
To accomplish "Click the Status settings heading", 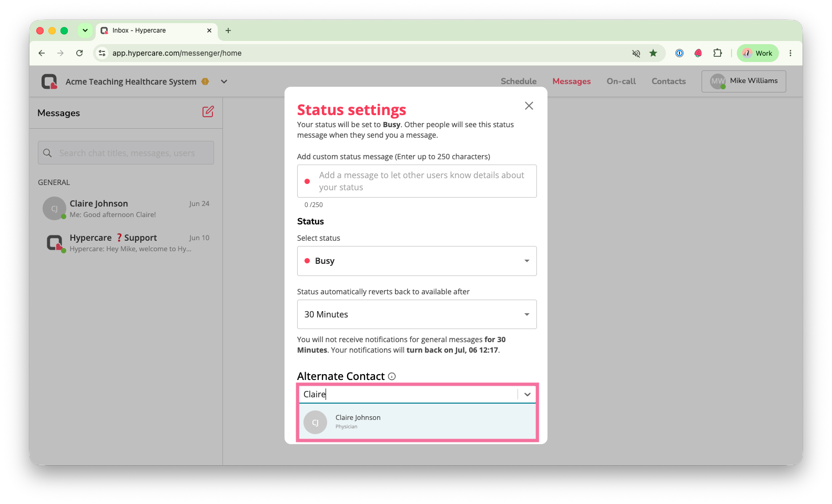I will click(352, 110).
